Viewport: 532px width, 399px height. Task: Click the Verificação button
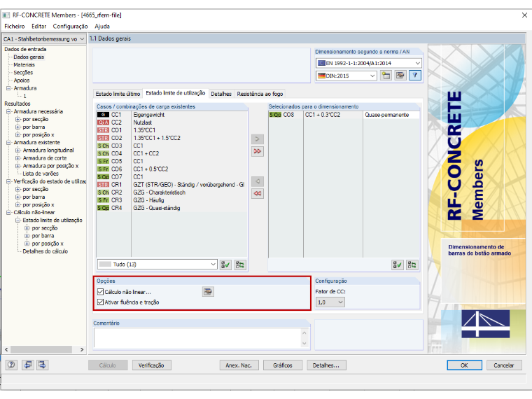pos(151,365)
